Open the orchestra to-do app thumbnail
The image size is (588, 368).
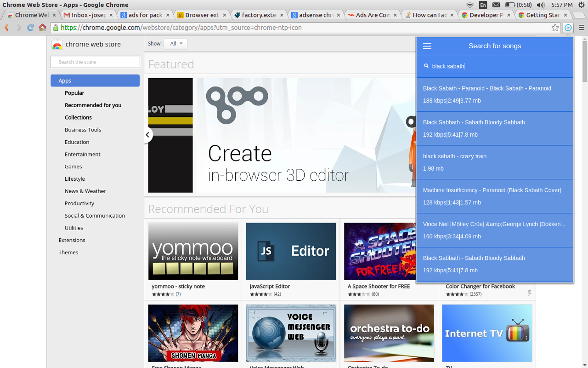click(389, 333)
